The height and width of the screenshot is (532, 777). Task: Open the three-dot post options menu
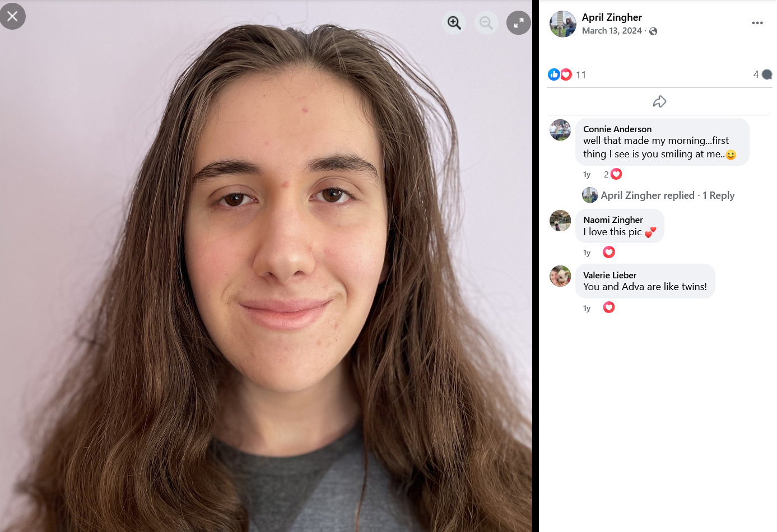(x=757, y=23)
